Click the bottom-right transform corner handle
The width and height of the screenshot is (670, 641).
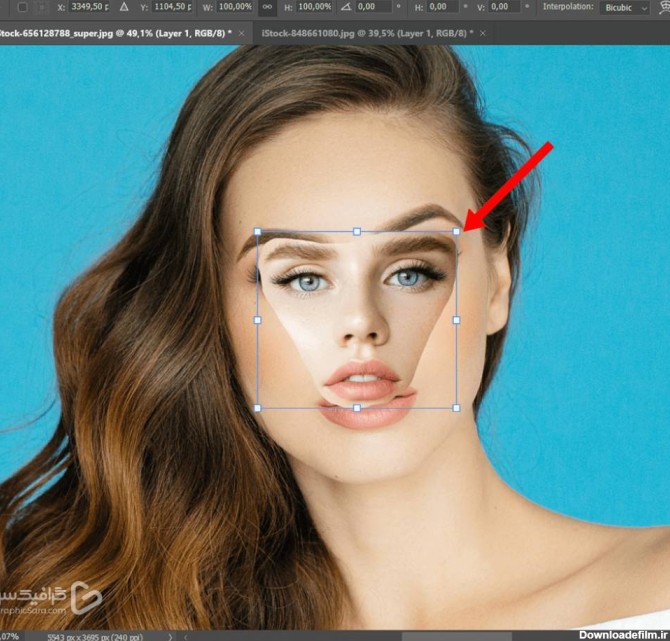(x=456, y=408)
